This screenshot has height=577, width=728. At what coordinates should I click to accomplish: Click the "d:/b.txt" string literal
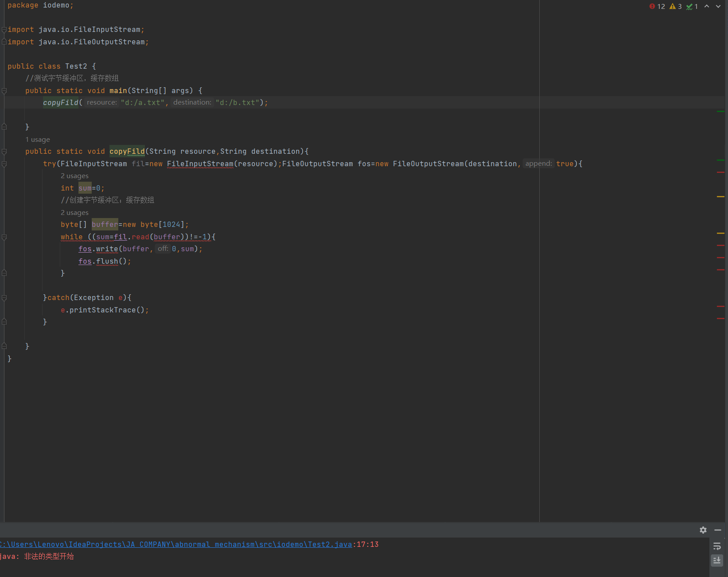[237, 103]
